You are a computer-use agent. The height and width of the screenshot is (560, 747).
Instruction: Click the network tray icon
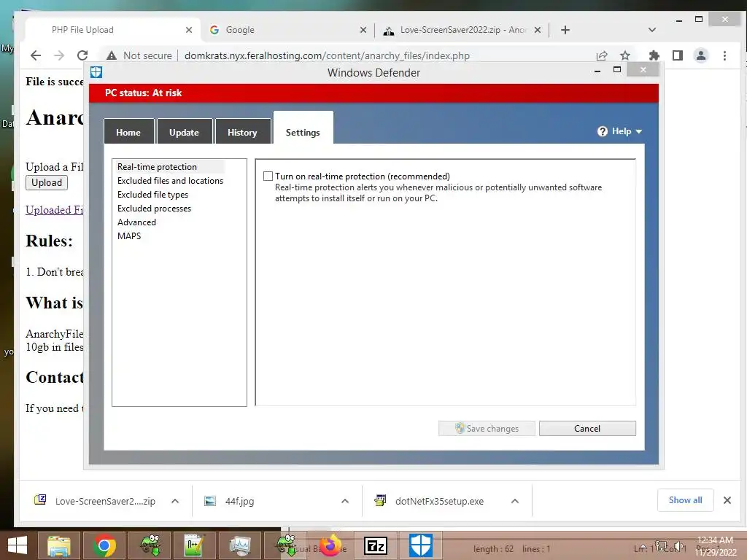tap(661, 546)
